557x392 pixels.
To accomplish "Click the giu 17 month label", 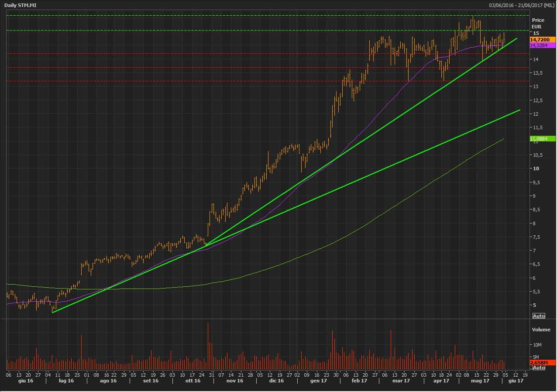I will 515,381.
